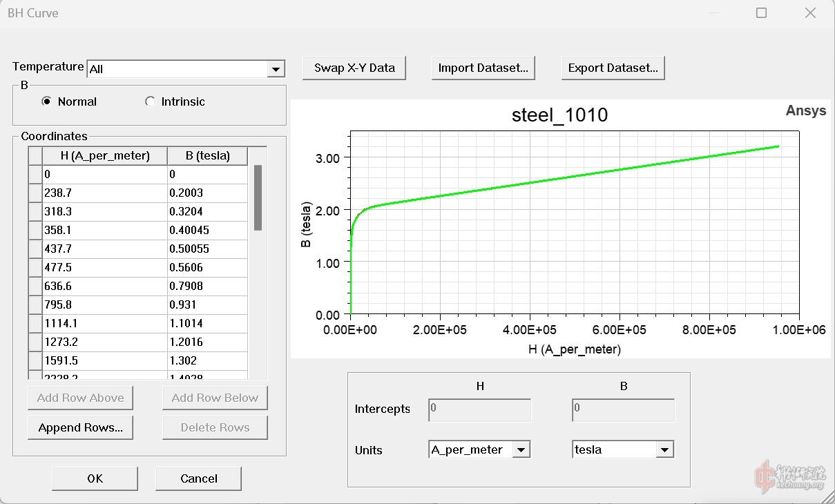
Task: Select the B cell with value 0.2003
Action: (208, 193)
